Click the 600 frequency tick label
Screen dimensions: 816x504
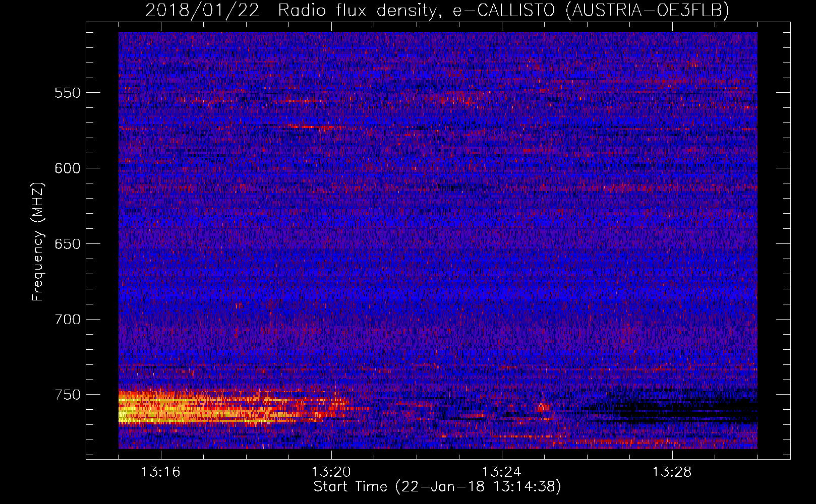[x=68, y=168]
